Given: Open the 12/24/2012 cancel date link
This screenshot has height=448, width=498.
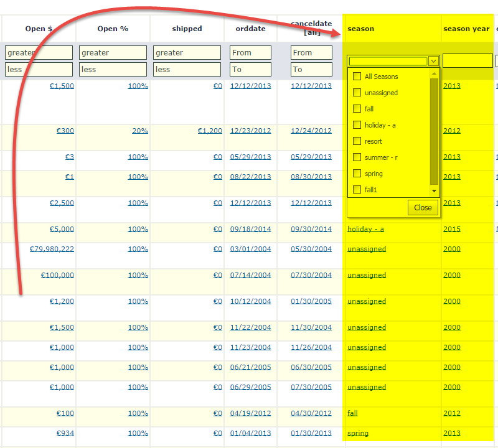Looking at the screenshot, I should (311, 131).
